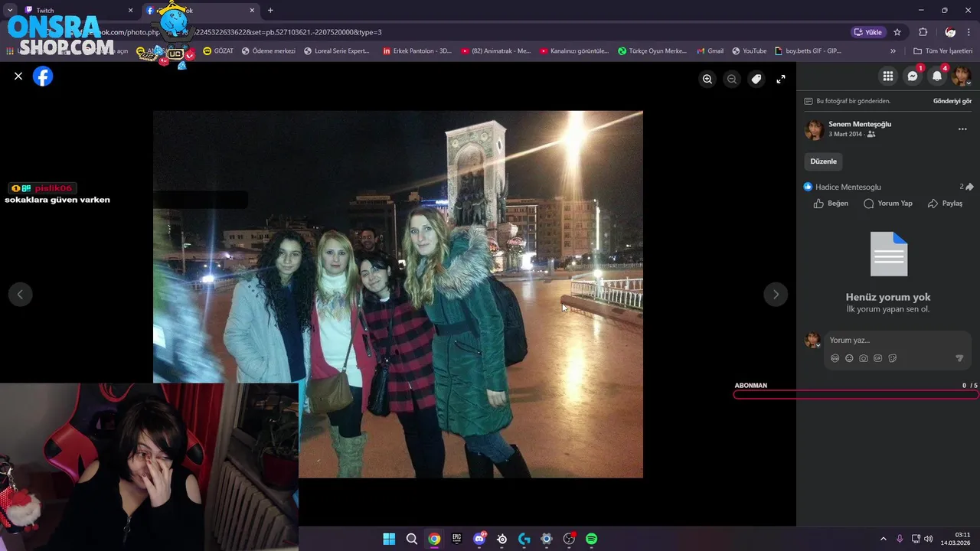Open the Gmail bookmark
The image size is (980, 551).
click(710, 51)
